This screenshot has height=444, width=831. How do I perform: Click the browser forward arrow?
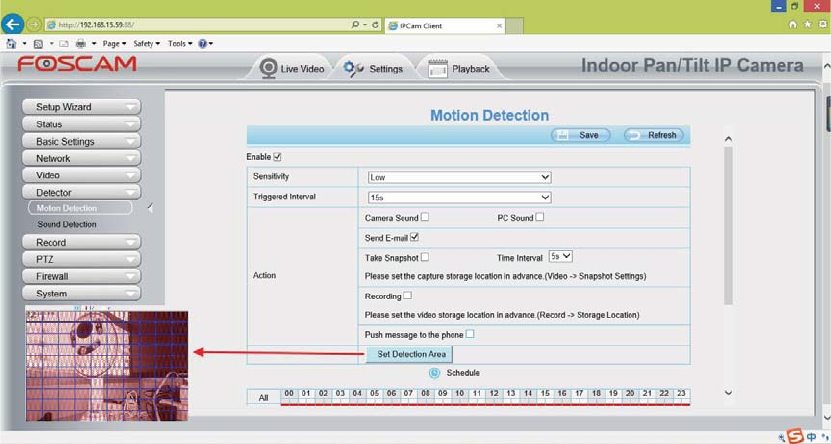(34, 24)
